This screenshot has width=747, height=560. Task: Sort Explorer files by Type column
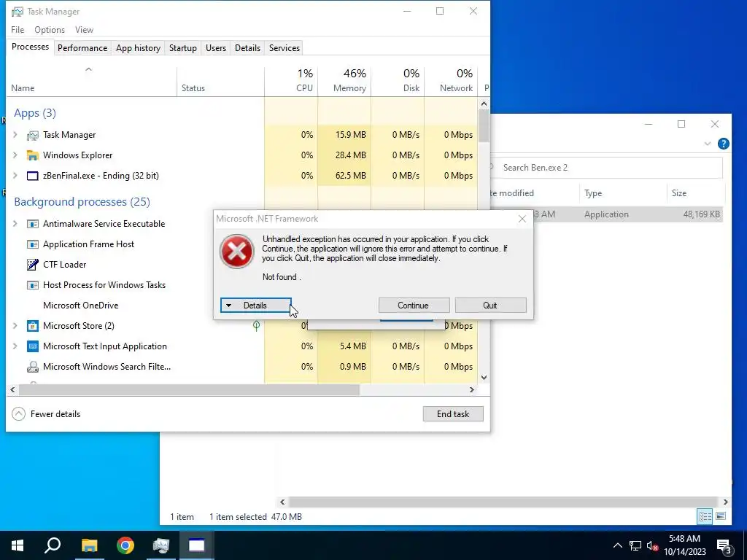point(623,192)
